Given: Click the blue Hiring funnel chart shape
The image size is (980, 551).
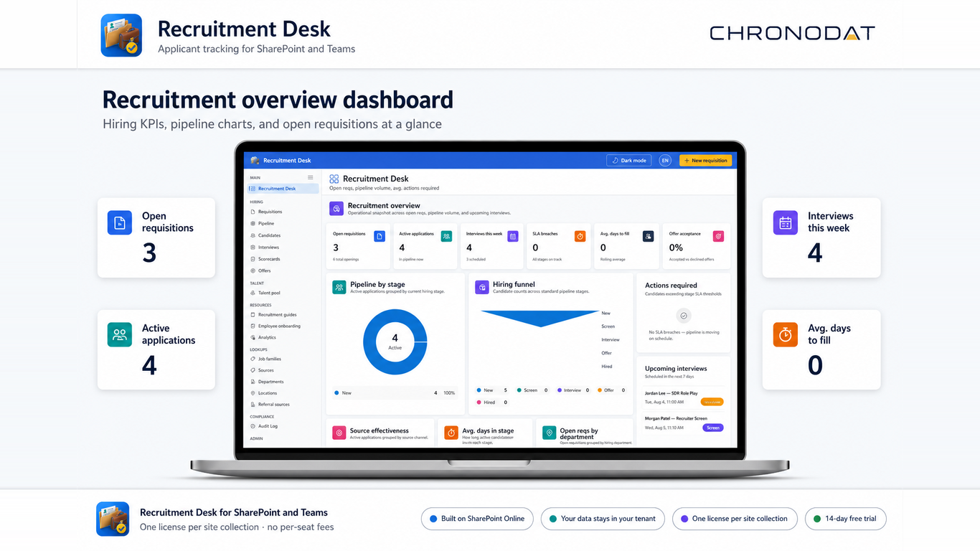Looking at the screenshot, I should click(540, 319).
